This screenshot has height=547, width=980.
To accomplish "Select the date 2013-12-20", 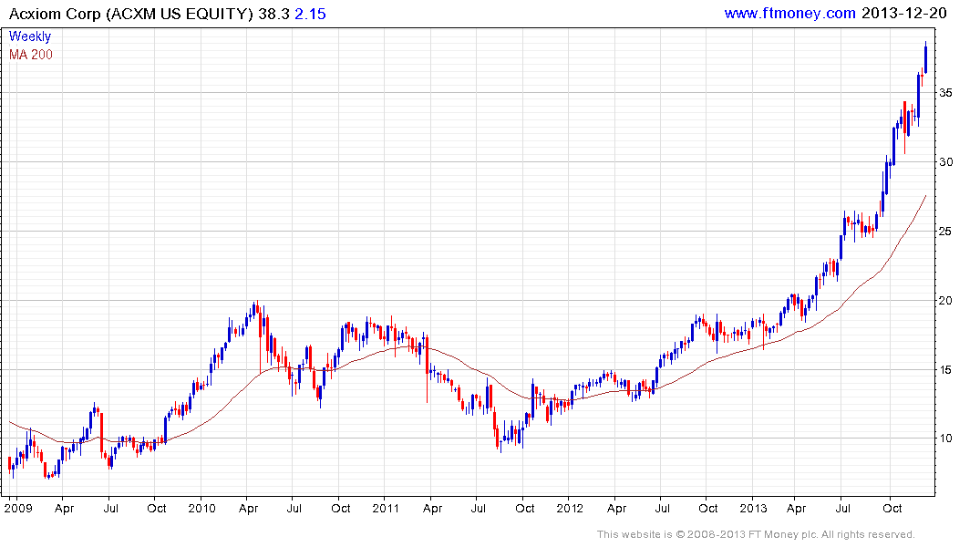I will pyautogui.click(x=903, y=13).
